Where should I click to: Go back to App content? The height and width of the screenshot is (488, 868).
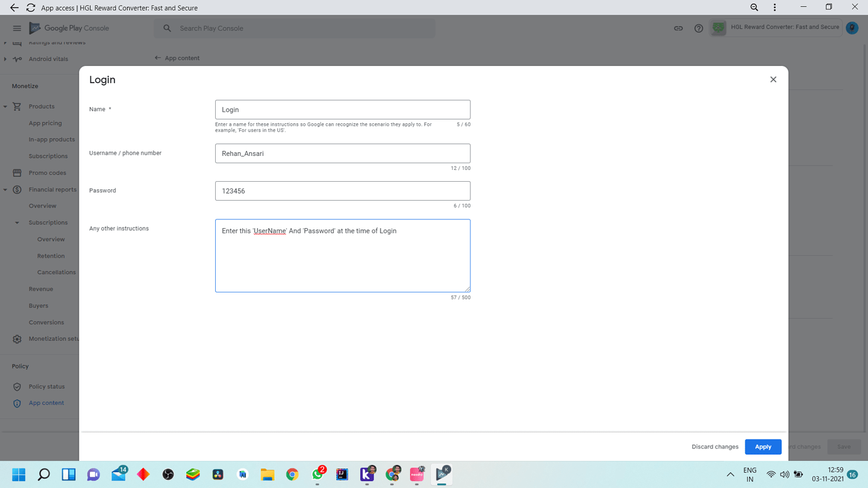(177, 58)
